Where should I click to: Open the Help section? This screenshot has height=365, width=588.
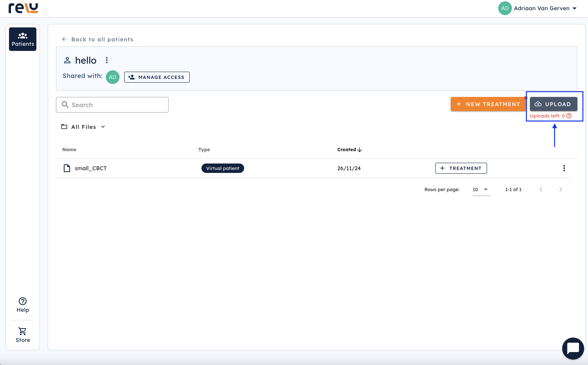pyautogui.click(x=23, y=305)
